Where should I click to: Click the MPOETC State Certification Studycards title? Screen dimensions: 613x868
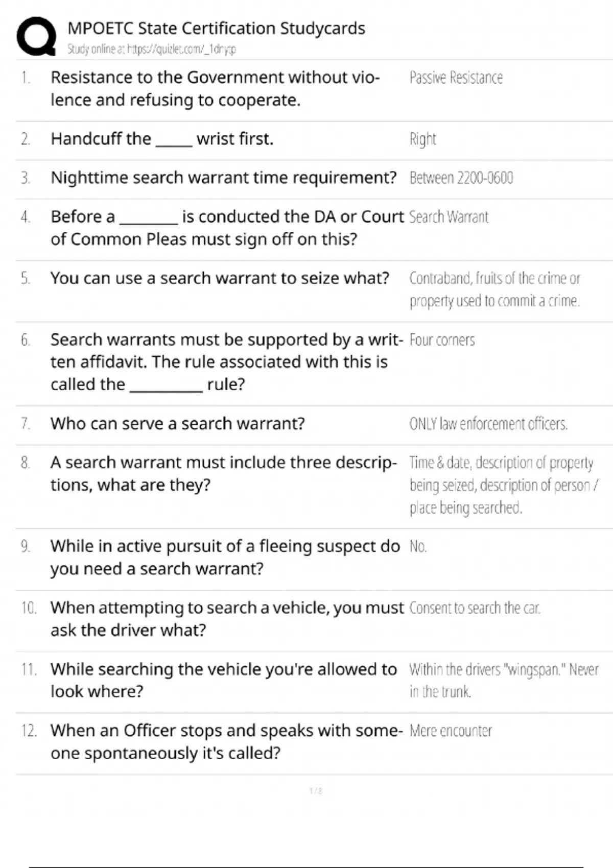(x=216, y=29)
